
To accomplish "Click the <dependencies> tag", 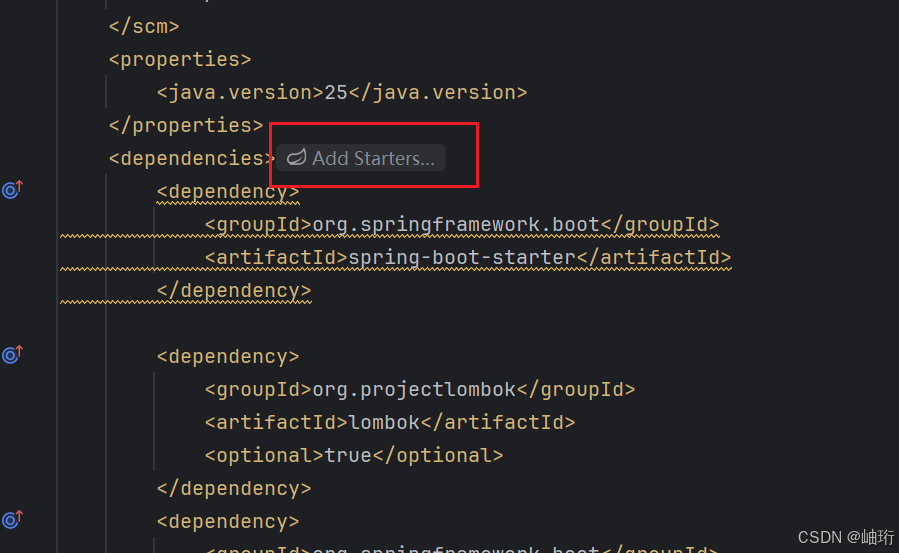I will point(191,158).
